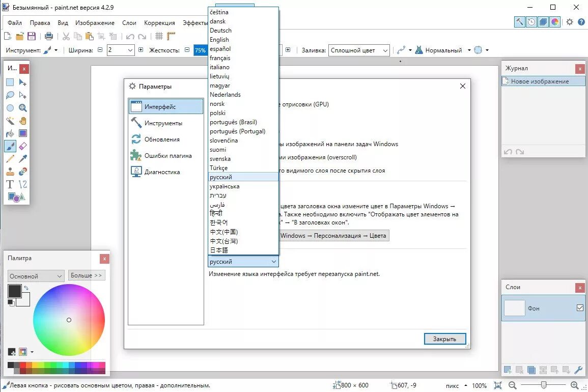Click the zoom slider in status bar

pos(544,385)
